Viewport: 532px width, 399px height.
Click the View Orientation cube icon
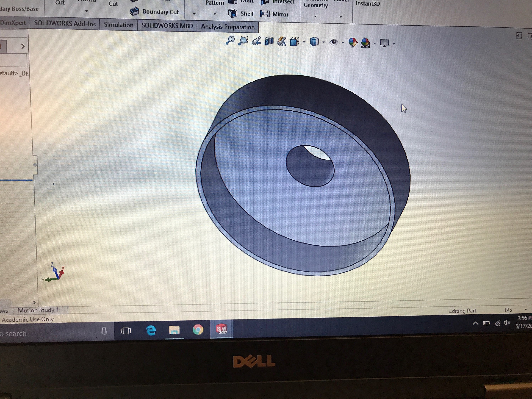click(x=295, y=42)
